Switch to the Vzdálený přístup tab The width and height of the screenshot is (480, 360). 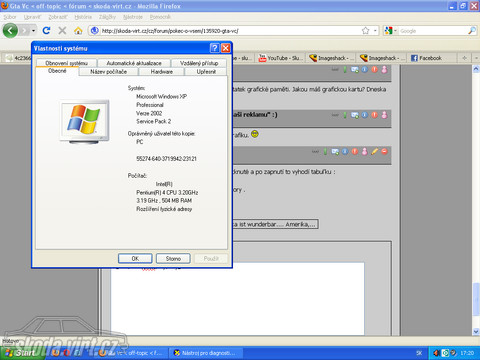coord(199,63)
